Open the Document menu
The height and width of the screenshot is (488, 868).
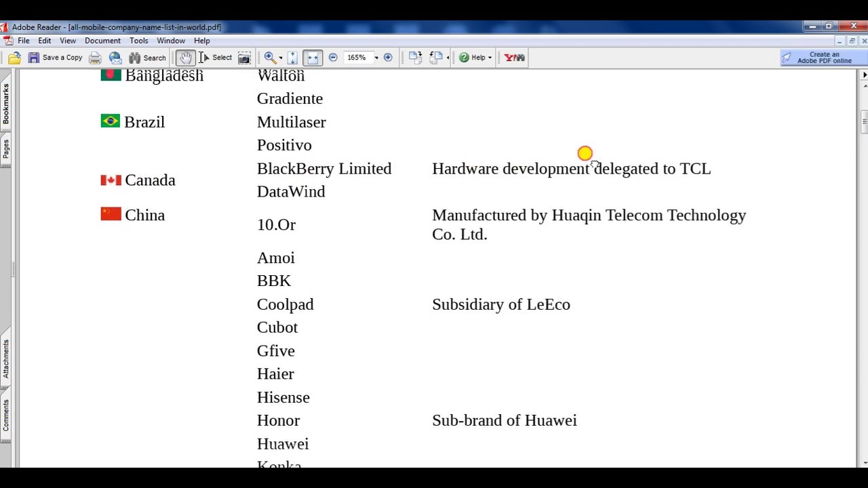point(102,41)
